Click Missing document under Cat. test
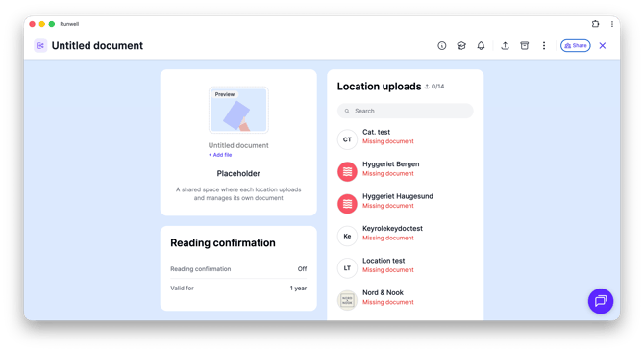 [387, 141]
